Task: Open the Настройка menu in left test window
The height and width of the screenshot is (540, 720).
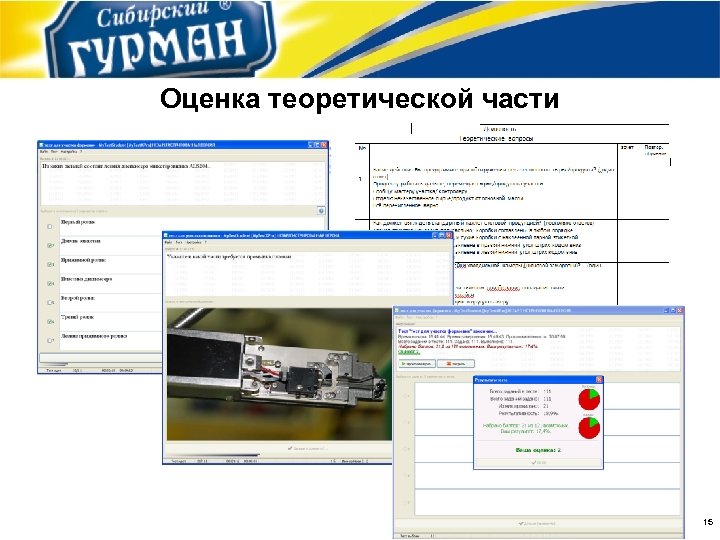Action: coord(69,152)
